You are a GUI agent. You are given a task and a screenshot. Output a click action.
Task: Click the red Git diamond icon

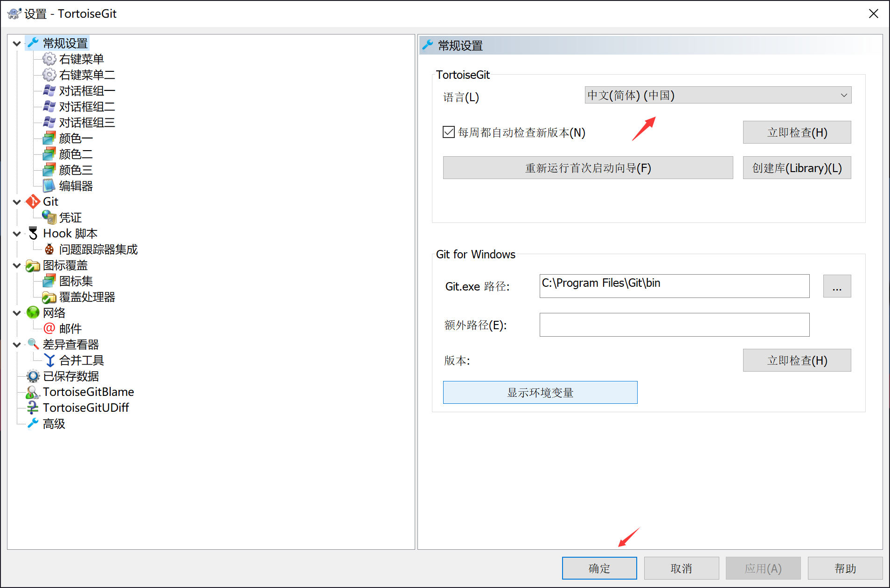[x=33, y=202]
